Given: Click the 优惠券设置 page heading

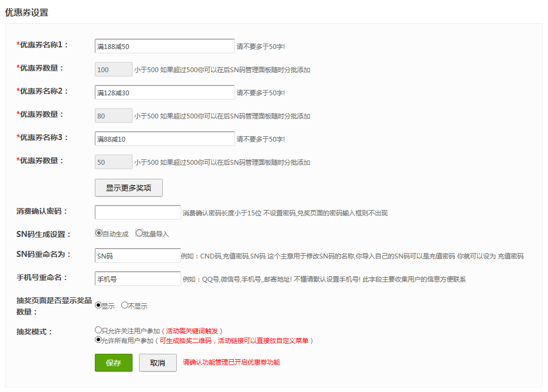Looking at the screenshot, I should [27, 12].
